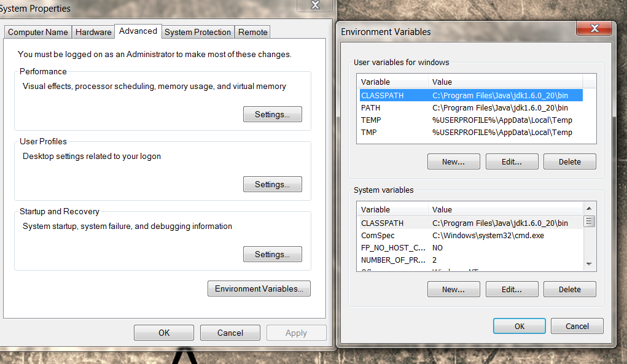627x364 pixels.
Task: Click the user variables Value column header
Action: (505, 82)
